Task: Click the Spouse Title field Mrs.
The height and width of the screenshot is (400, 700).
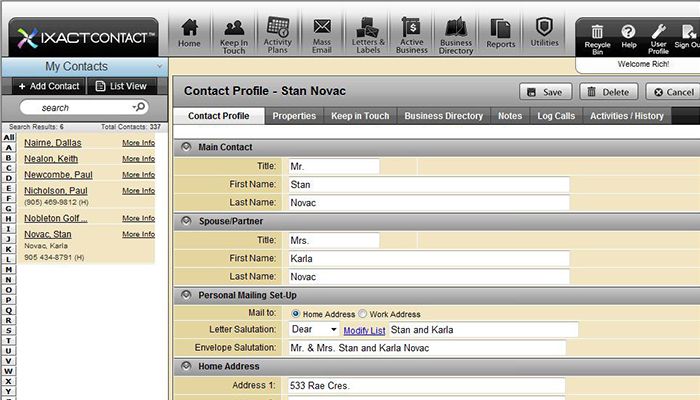Action: 334,240
